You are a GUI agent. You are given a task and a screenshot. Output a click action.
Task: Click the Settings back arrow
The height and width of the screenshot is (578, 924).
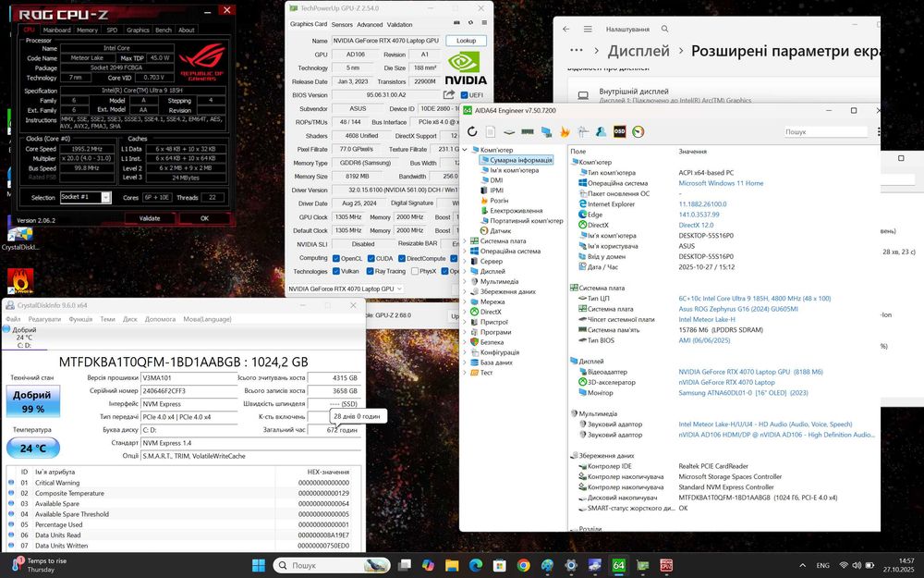(x=565, y=29)
